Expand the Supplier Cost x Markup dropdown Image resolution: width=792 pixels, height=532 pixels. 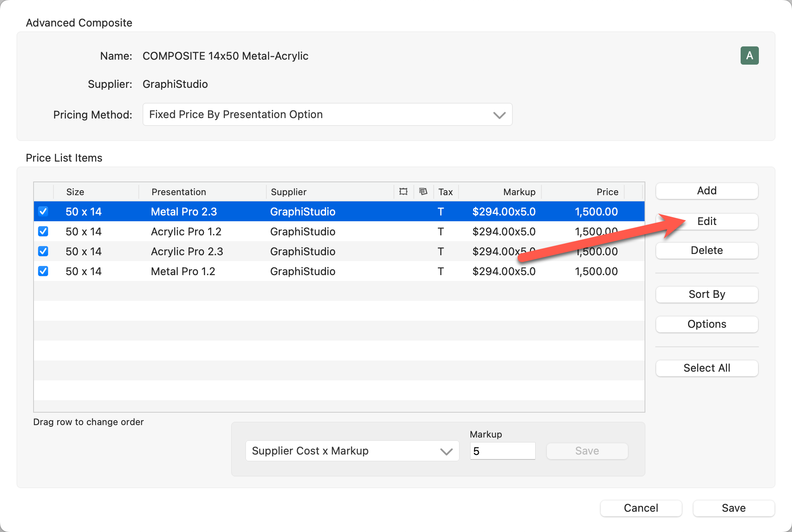352,451
